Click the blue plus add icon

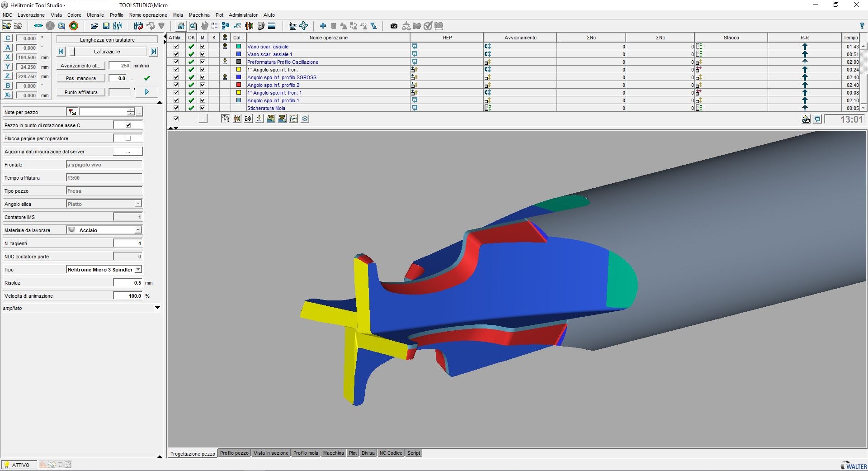tap(323, 26)
